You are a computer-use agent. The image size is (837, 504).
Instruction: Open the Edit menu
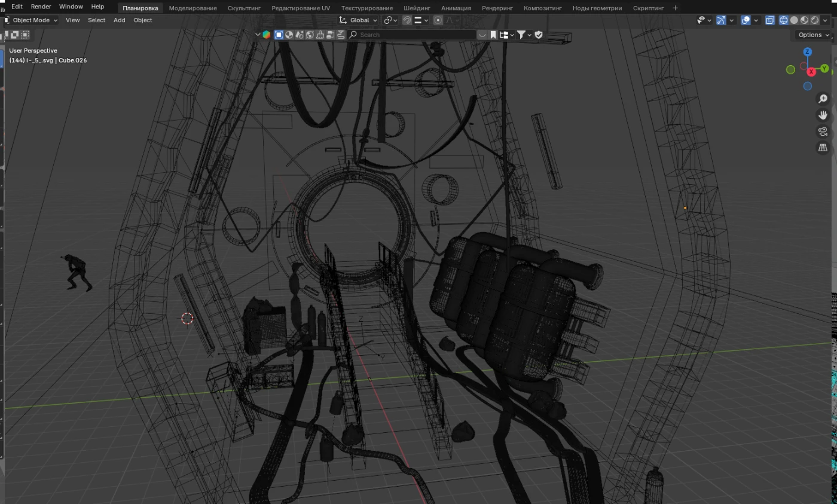pos(17,7)
